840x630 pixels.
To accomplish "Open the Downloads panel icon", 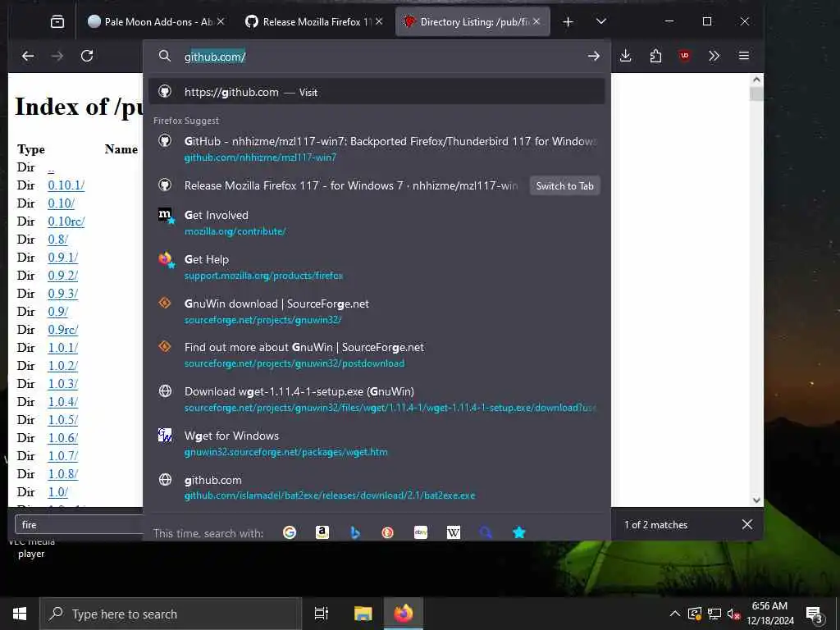I will [625, 56].
